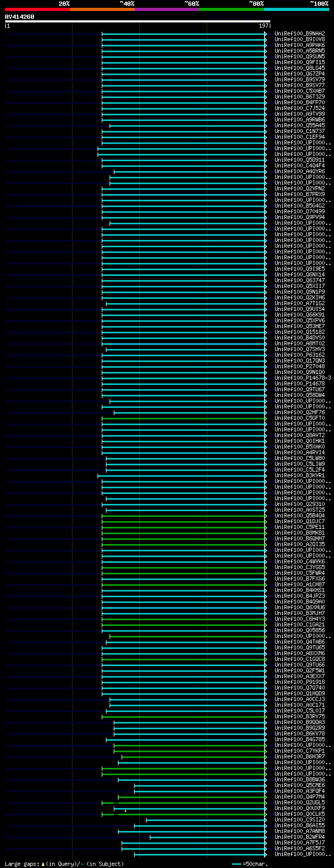Choose hit UniRef100_C1N737

[300, 131]
